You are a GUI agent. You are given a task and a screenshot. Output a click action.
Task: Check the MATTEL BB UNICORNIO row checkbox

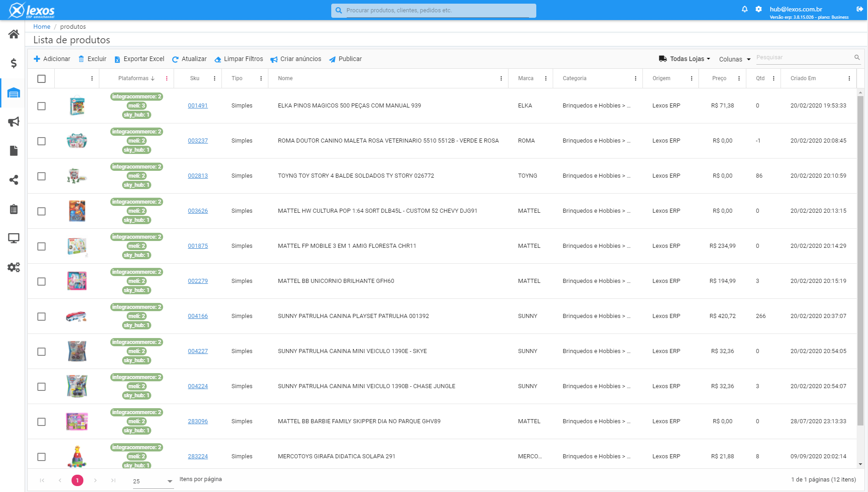(x=41, y=282)
